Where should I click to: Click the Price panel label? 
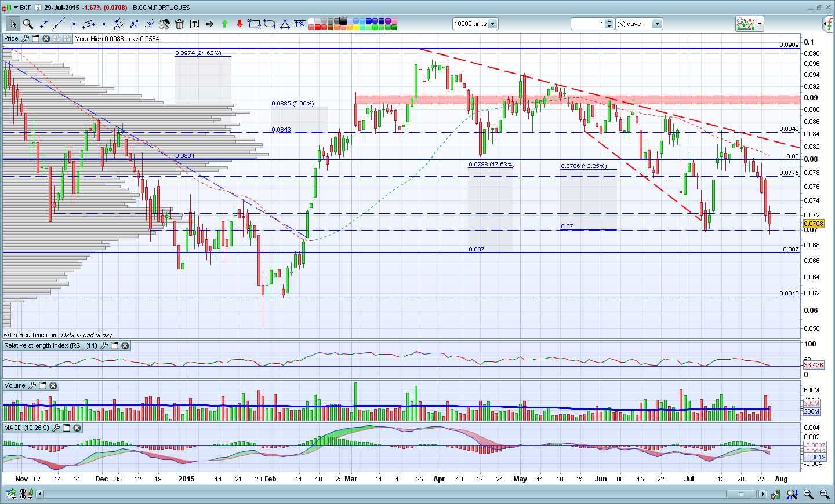pos(11,39)
